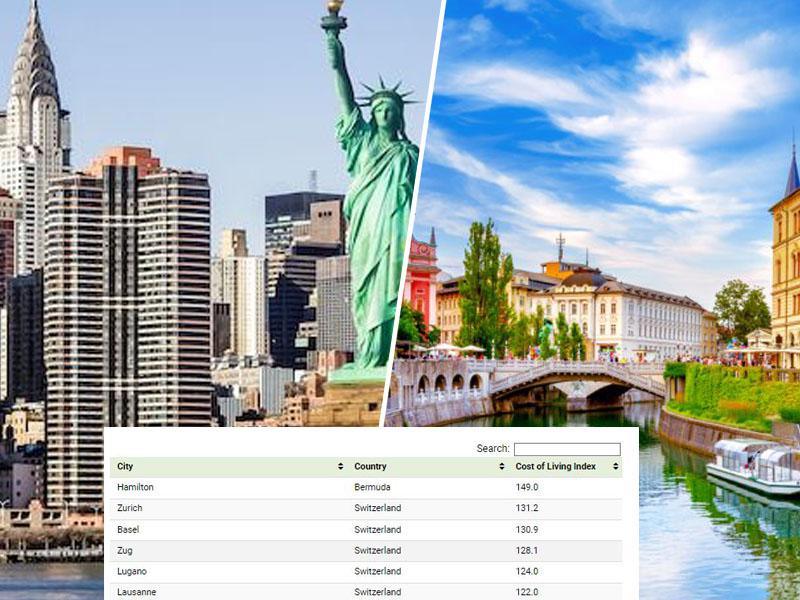The image size is (800, 600).
Task: Sort by Cost of Living Index arrows
Action: point(615,466)
